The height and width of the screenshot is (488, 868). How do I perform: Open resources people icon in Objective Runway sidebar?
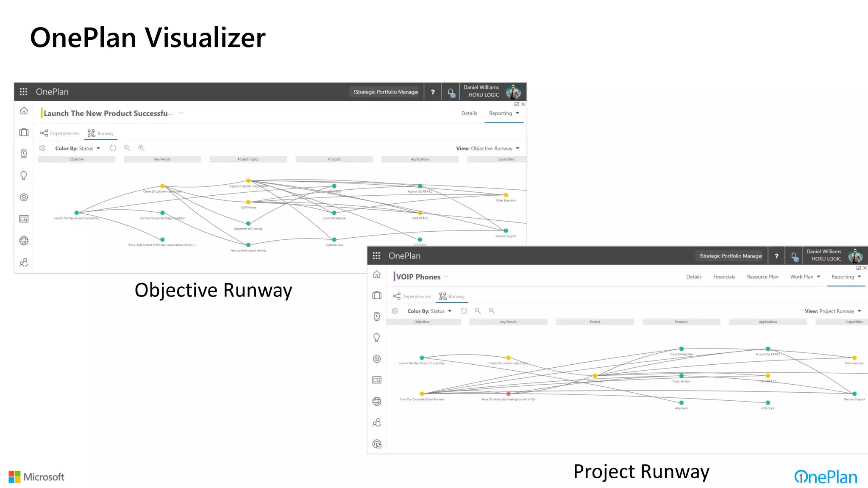tap(24, 262)
